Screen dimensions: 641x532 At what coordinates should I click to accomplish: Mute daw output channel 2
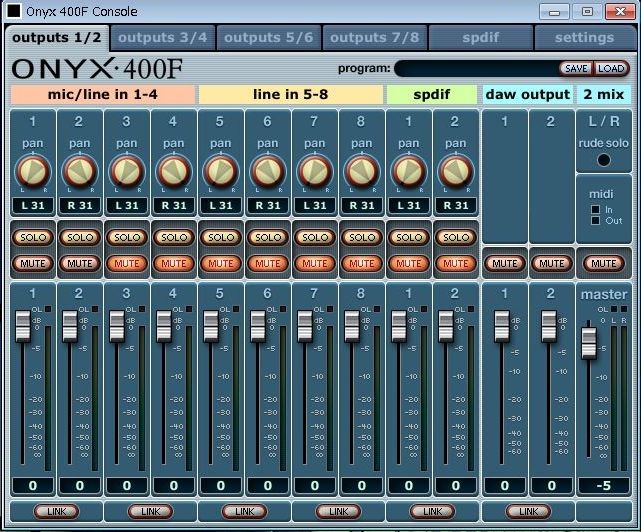coord(551,263)
